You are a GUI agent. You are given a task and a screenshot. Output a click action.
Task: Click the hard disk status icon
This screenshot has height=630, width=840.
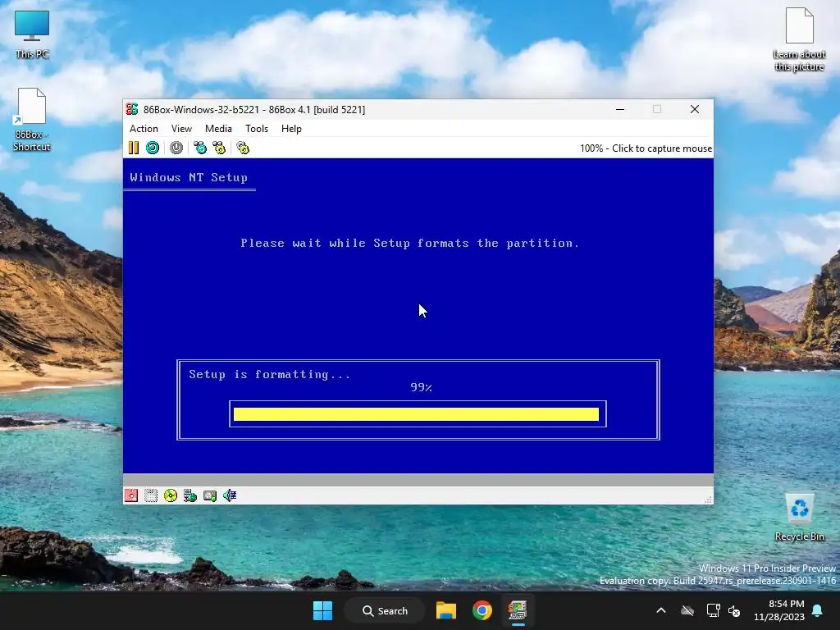[210, 495]
